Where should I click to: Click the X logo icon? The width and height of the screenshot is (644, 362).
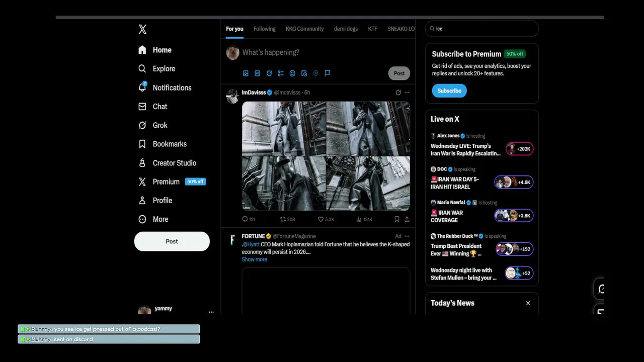(142, 29)
